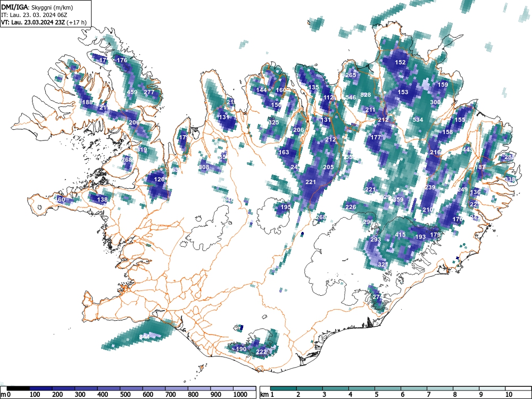Click the 'km' unit label on the legend
This screenshot has width=532, height=399.
coord(264,394)
